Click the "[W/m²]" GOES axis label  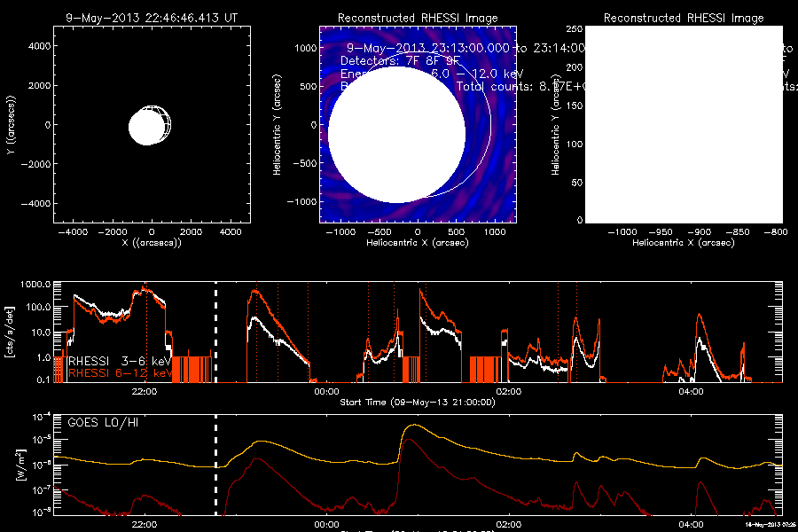pos(20,465)
